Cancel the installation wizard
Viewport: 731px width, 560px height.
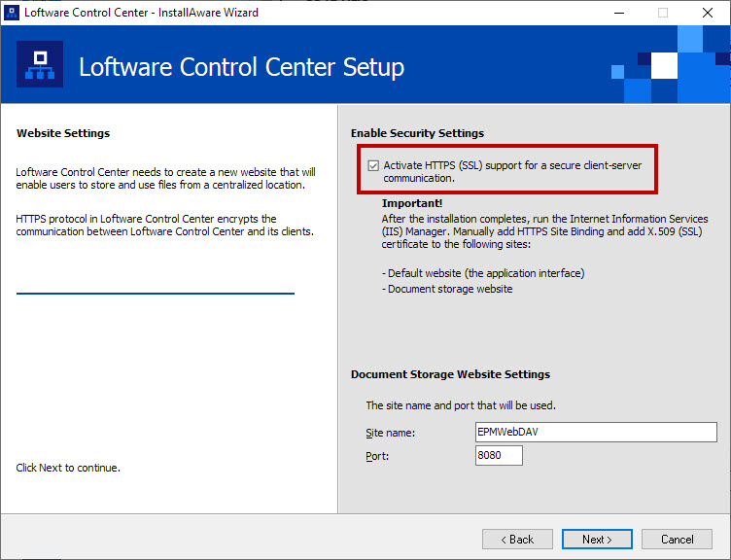[677, 540]
